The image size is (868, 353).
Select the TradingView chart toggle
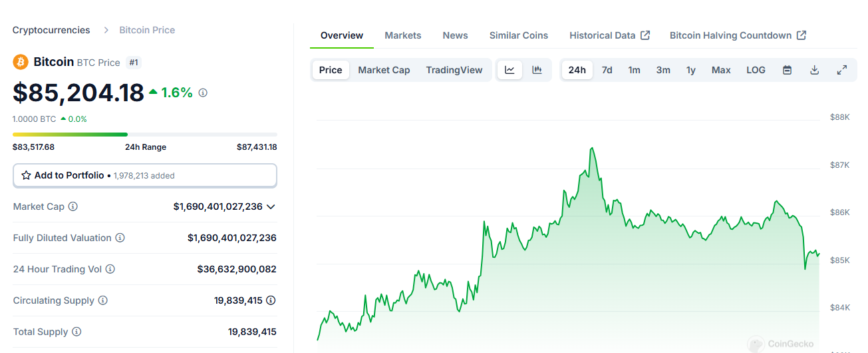click(454, 70)
